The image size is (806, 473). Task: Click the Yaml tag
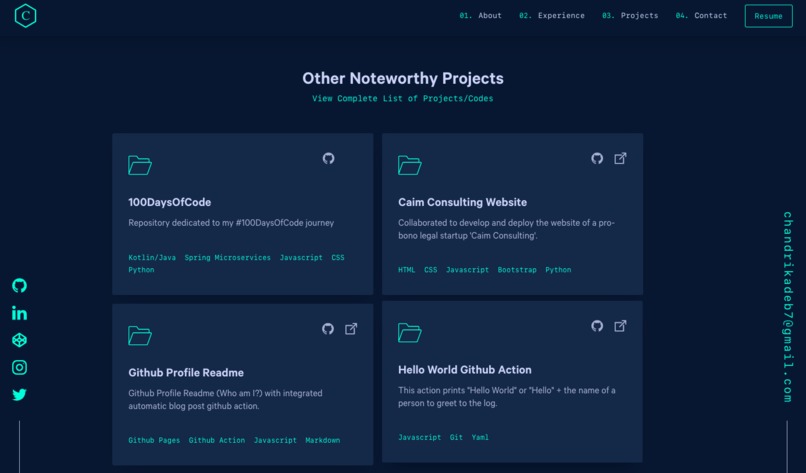(x=480, y=438)
